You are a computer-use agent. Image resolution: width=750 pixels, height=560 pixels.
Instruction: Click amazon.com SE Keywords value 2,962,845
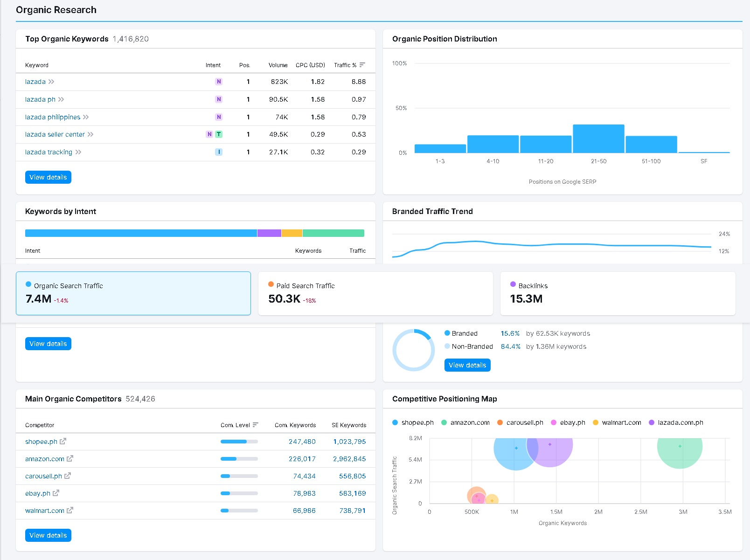pyautogui.click(x=349, y=459)
